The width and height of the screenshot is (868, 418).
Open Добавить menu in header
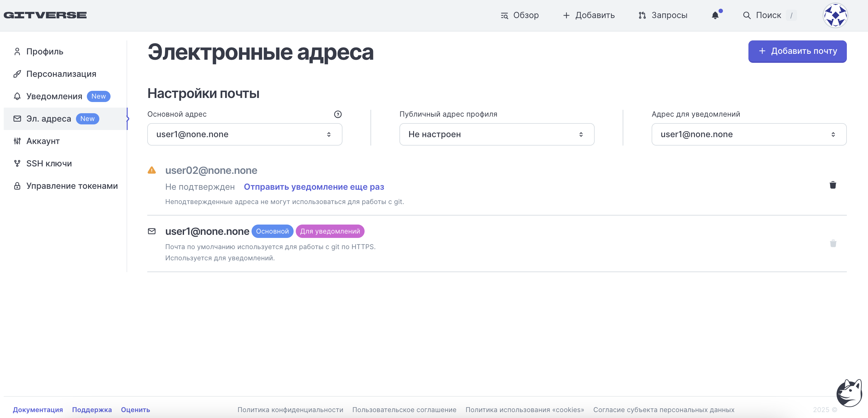pos(589,15)
